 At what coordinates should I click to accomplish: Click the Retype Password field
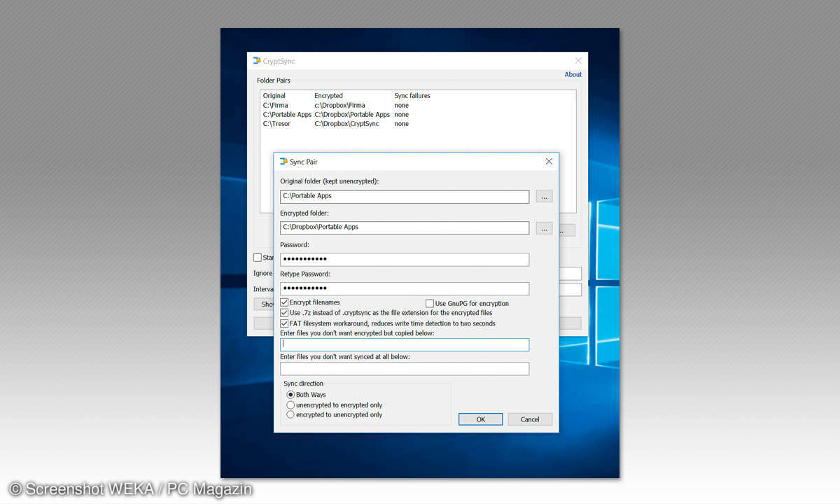405,288
